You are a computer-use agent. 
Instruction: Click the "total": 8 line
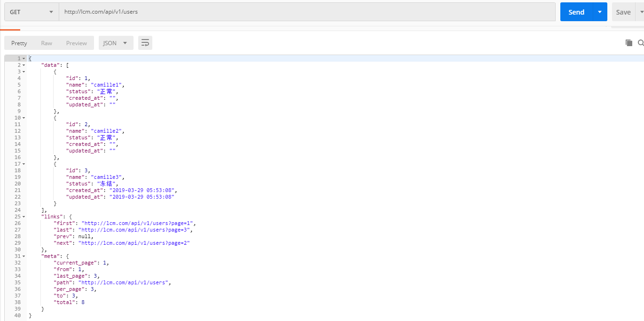pyautogui.click(x=69, y=302)
